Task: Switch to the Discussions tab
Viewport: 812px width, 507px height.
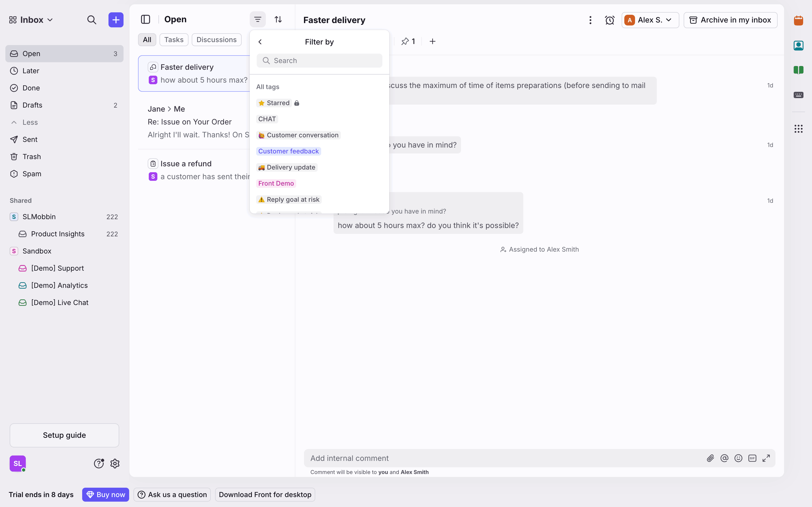Action: point(216,40)
